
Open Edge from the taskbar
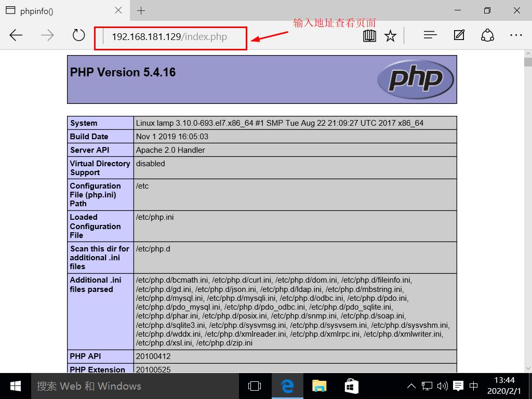point(287,386)
